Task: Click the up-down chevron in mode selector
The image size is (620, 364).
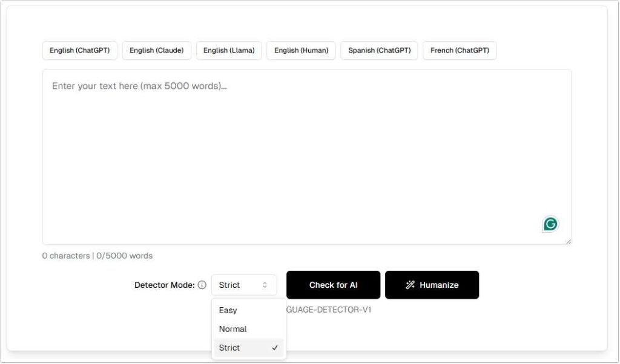Action: (265, 285)
